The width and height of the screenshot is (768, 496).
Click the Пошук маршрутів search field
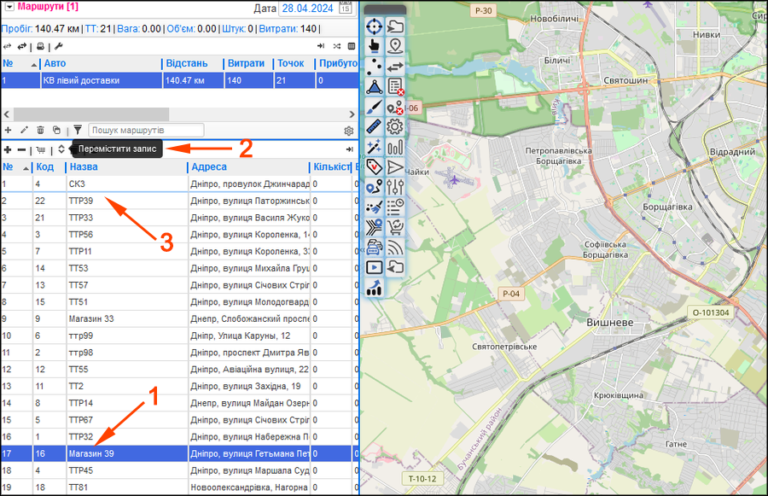click(x=146, y=130)
